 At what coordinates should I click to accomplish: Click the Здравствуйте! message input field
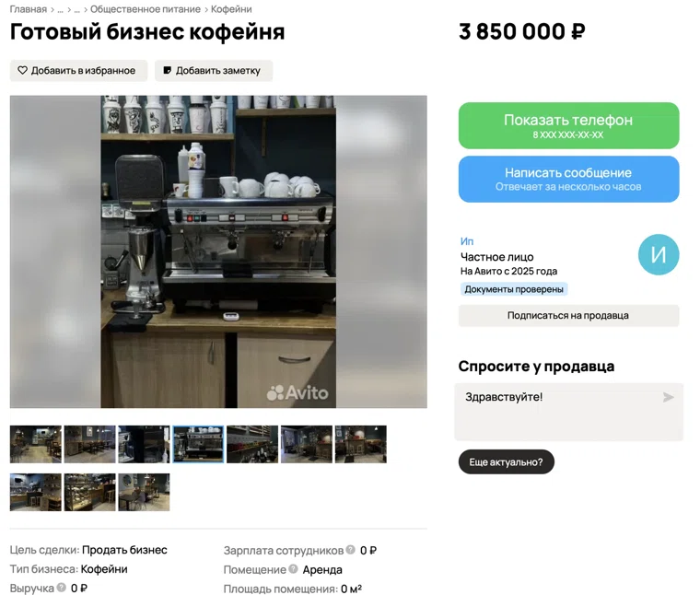[x=569, y=412]
